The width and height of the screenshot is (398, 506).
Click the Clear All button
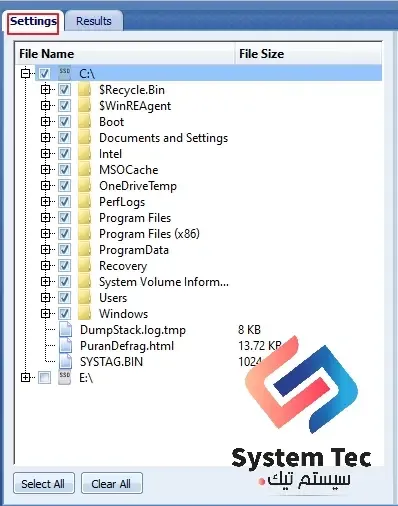pos(112,483)
